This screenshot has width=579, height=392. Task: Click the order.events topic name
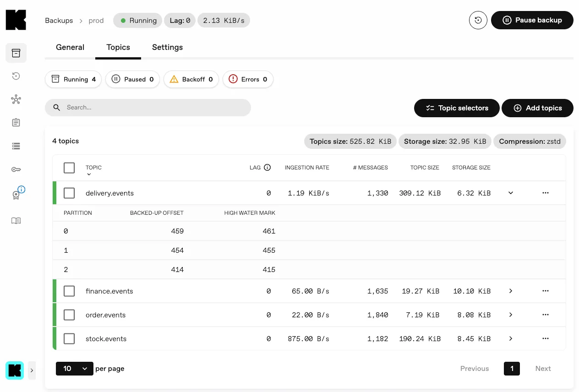pos(105,315)
